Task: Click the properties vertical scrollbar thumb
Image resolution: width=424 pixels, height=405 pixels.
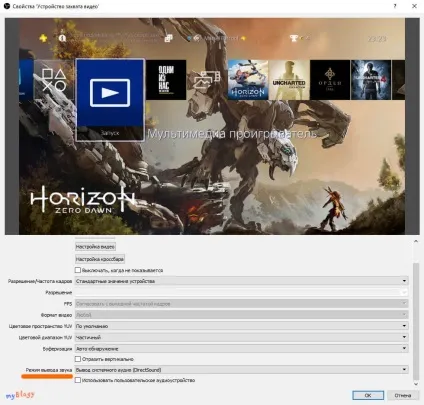Action: [416, 321]
